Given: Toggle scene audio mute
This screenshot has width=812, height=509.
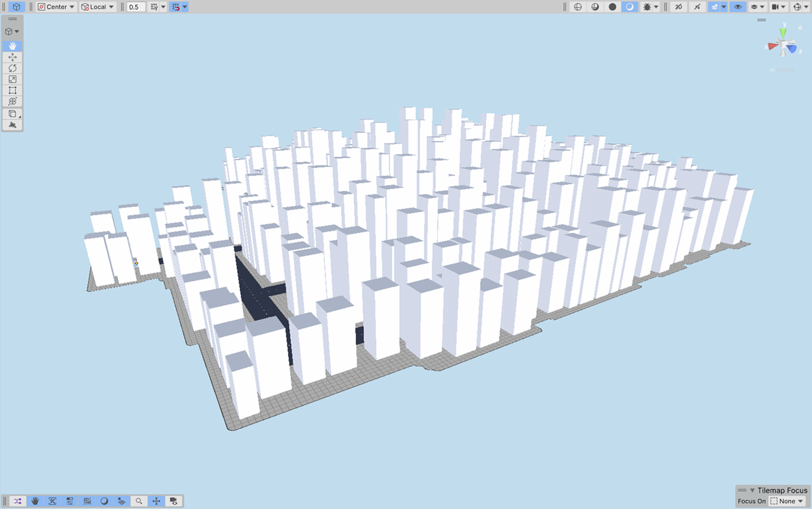Looking at the screenshot, I should [697, 7].
